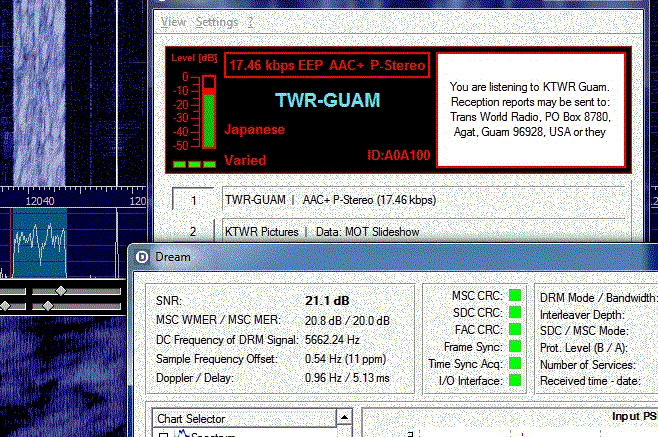Click the Interleaver Depth label

(582, 315)
